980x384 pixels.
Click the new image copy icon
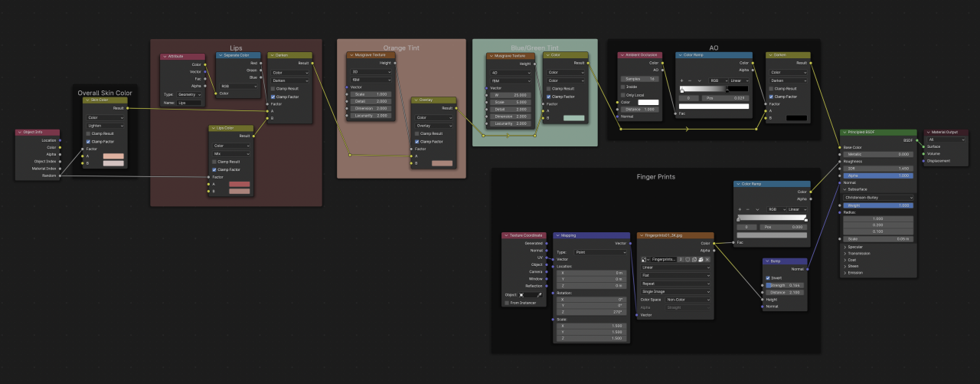point(694,259)
